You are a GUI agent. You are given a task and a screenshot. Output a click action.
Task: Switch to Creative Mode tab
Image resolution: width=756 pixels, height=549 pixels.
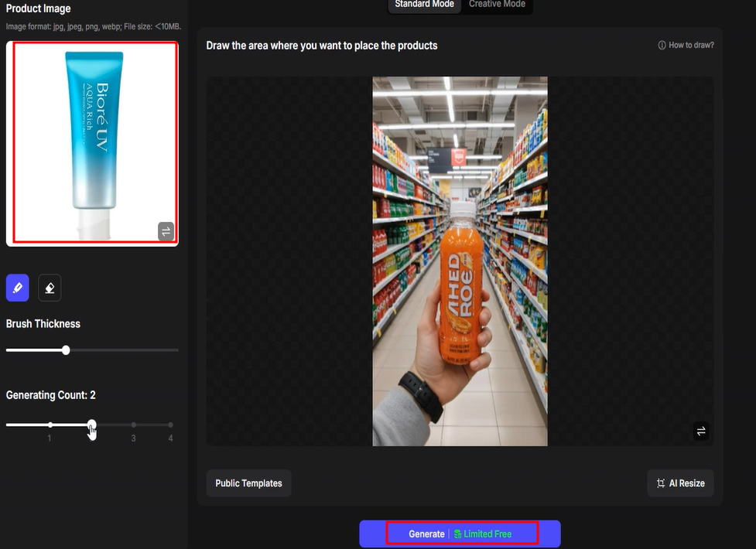(x=497, y=5)
